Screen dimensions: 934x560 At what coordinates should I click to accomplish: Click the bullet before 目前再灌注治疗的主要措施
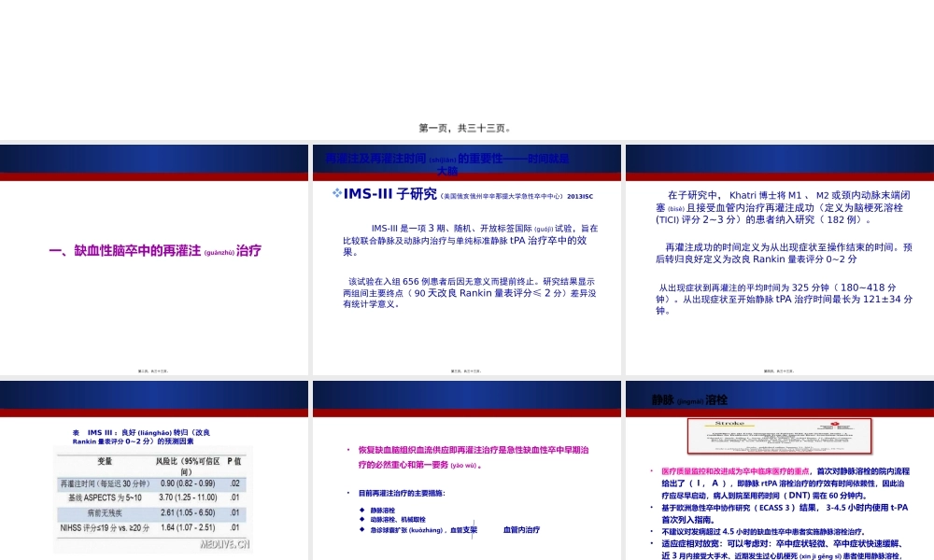click(347, 492)
